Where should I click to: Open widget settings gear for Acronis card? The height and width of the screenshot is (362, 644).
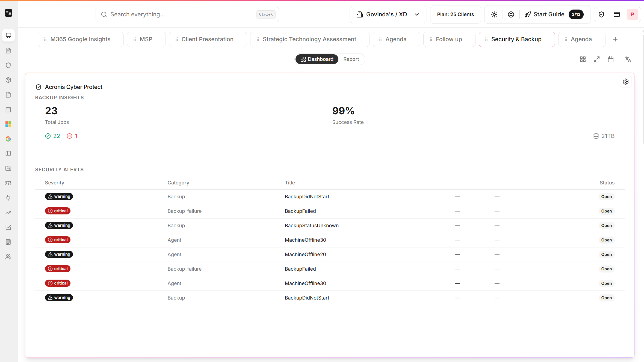[626, 82]
